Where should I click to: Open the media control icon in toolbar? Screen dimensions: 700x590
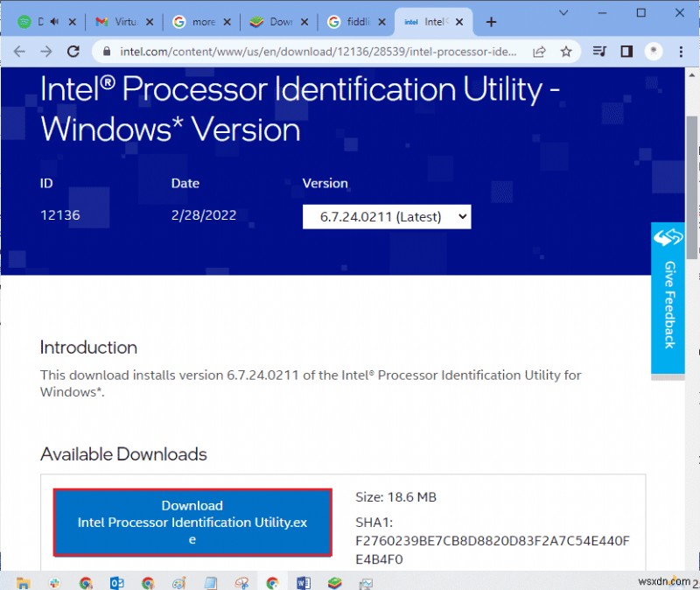tap(599, 52)
